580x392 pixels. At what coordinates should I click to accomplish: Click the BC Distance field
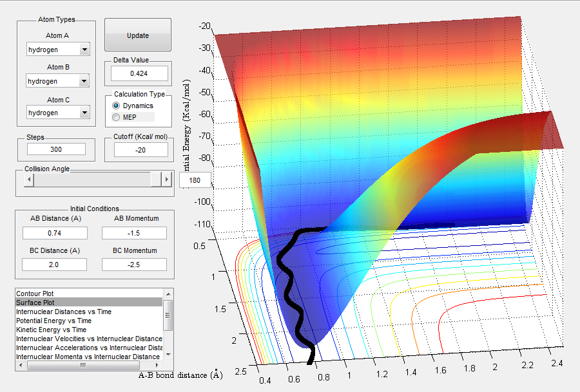[x=54, y=265]
